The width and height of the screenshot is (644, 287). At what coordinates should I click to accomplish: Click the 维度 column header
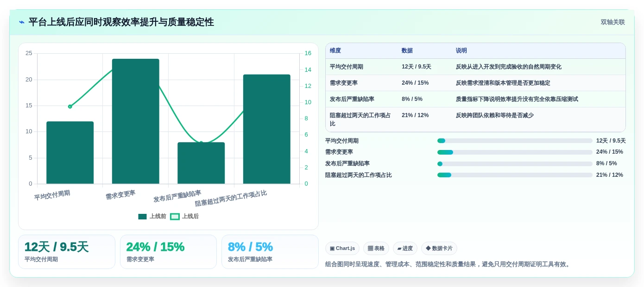coord(335,50)
